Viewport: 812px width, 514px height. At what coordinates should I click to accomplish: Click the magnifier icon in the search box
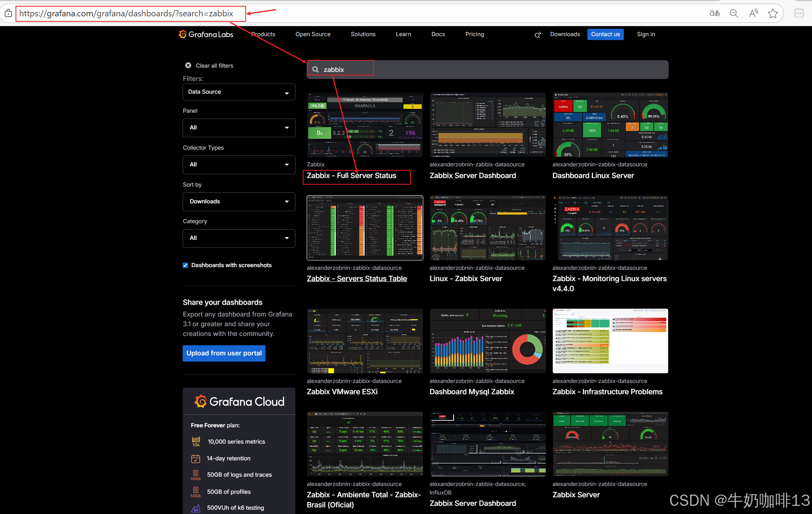[316, 70]
